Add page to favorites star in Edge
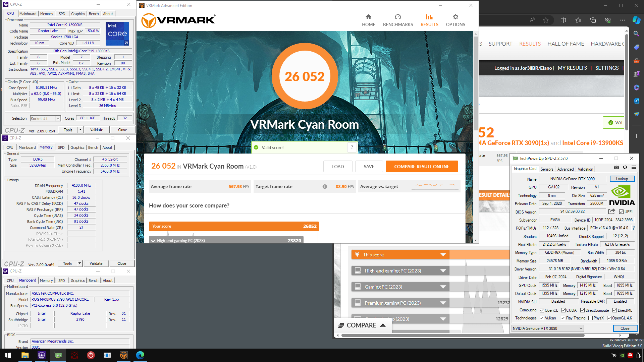 click(x=546, y=20)
